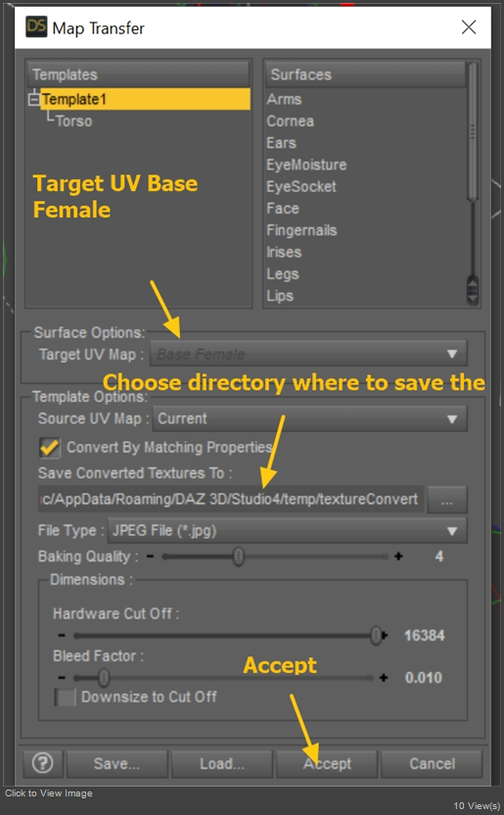The image size is (504, 815).
Task: Open the Target UV Map dropdown
Action: point(308,355)
